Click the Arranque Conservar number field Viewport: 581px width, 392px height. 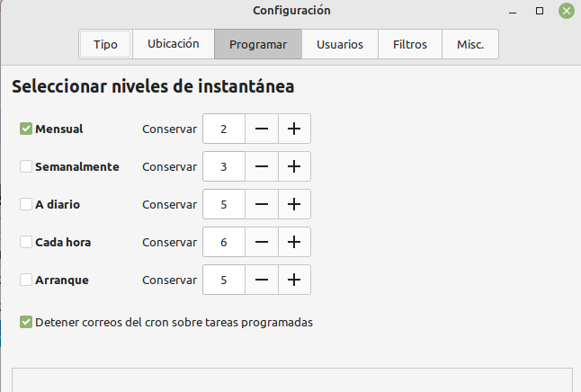click(x=224, y=281)
